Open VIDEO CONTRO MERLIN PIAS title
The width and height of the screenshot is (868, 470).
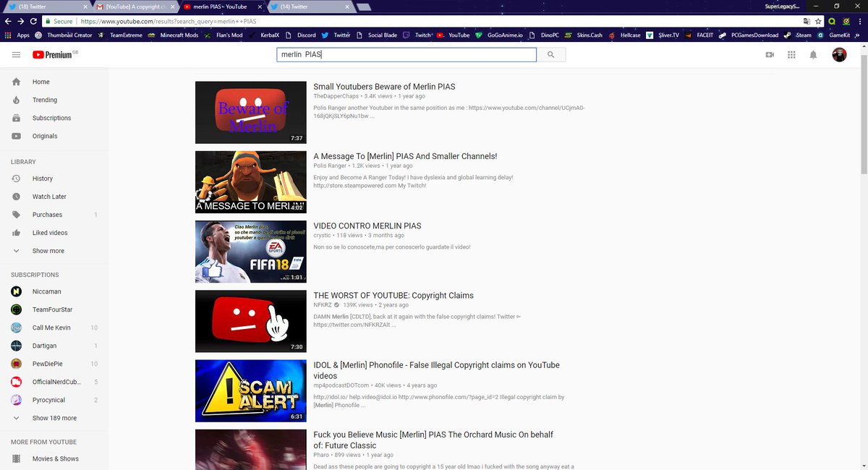tap(367, 226)
